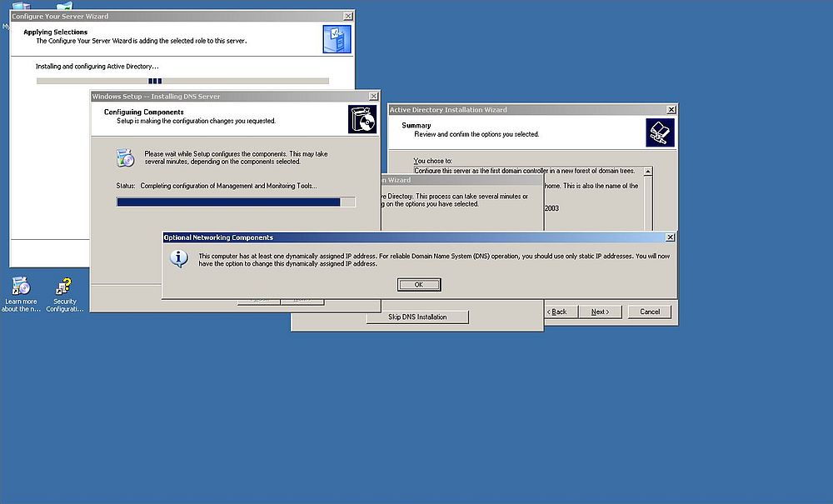Click Active Directory installing progress bar
This screenshot has width=833, height=504.
(x=182, y=82)
